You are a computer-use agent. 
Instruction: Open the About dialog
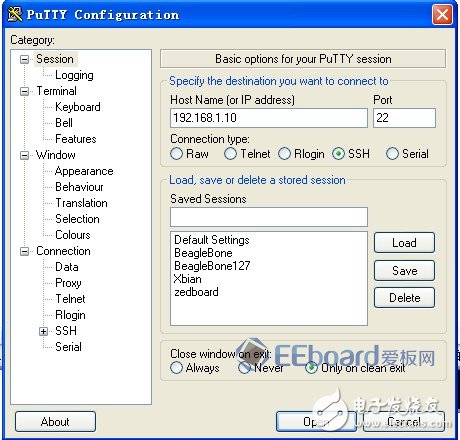pyautogui.click(x=55, y=422)
